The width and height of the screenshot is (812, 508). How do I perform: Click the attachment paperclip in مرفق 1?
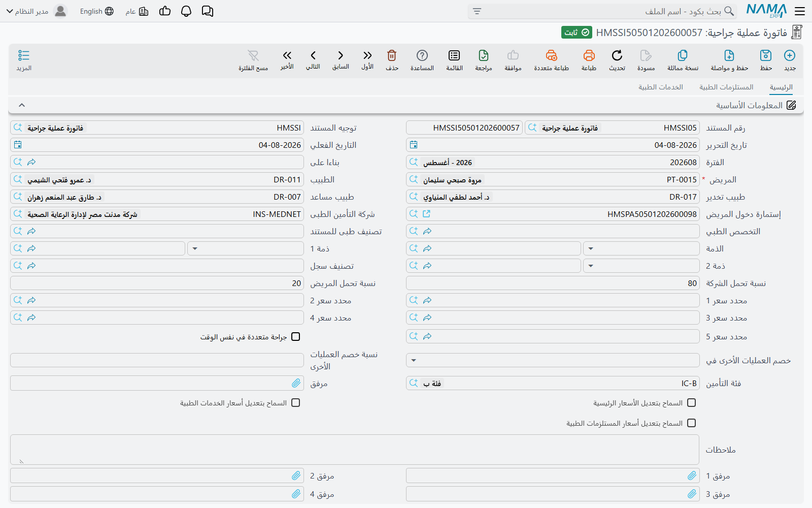pyautogui.click(x=692, y=475)
